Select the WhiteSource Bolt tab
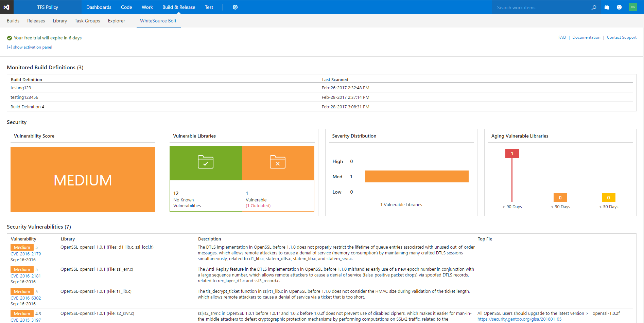This screenshot has height=323, width=644. point(158,21)
